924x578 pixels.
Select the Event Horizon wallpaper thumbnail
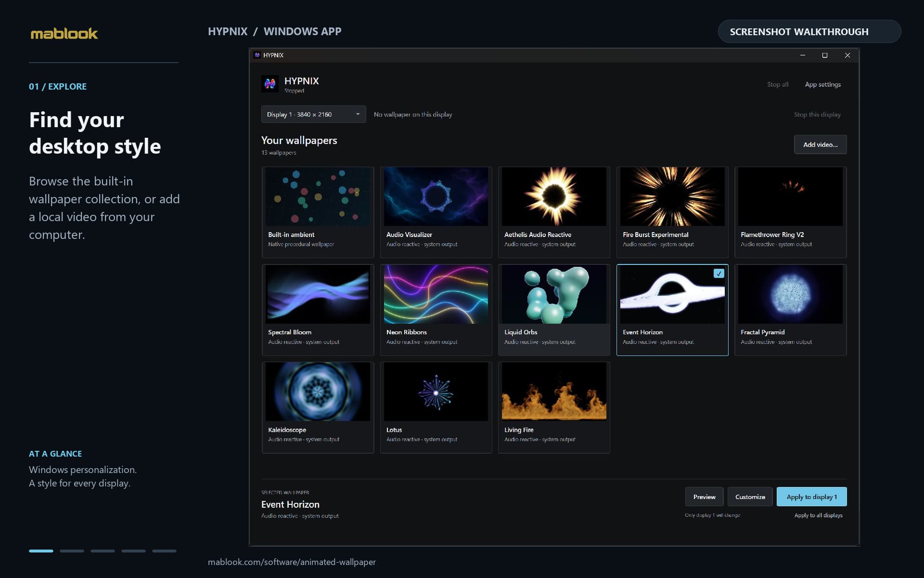[672, 294]
